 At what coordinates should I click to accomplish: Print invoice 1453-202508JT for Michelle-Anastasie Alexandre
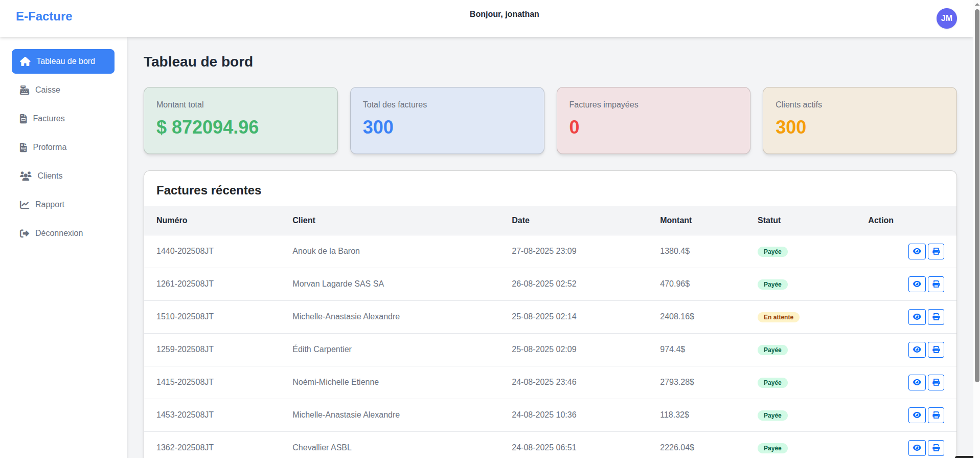[936, 415]
